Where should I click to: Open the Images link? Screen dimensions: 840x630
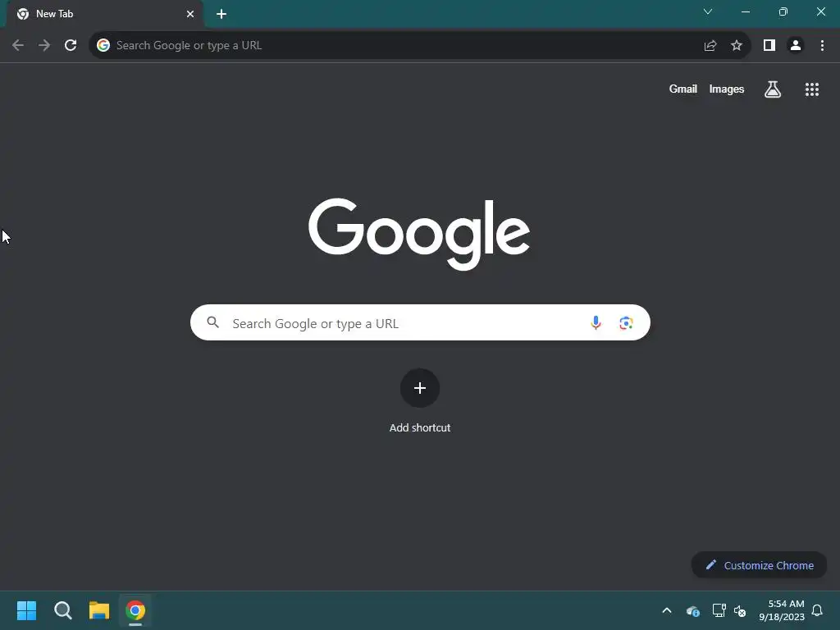point(727,89)
